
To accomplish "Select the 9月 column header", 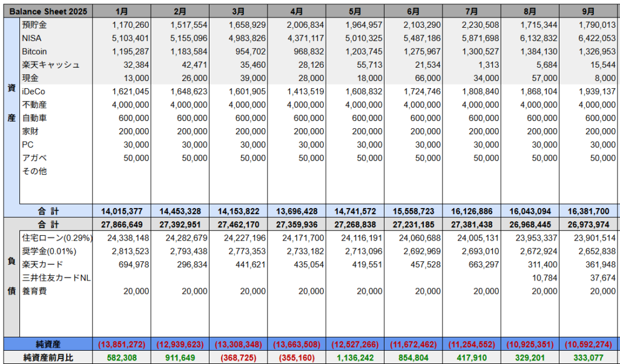I will point(588,11).
